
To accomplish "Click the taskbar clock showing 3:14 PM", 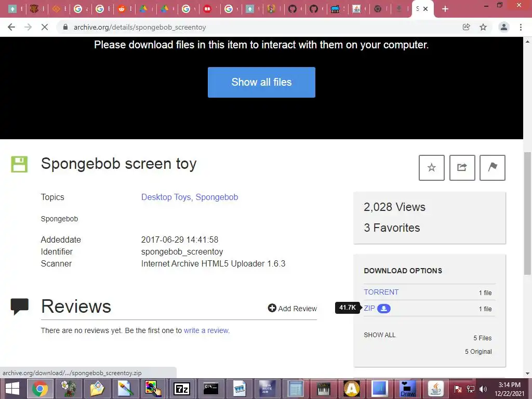I will point(509,389).
